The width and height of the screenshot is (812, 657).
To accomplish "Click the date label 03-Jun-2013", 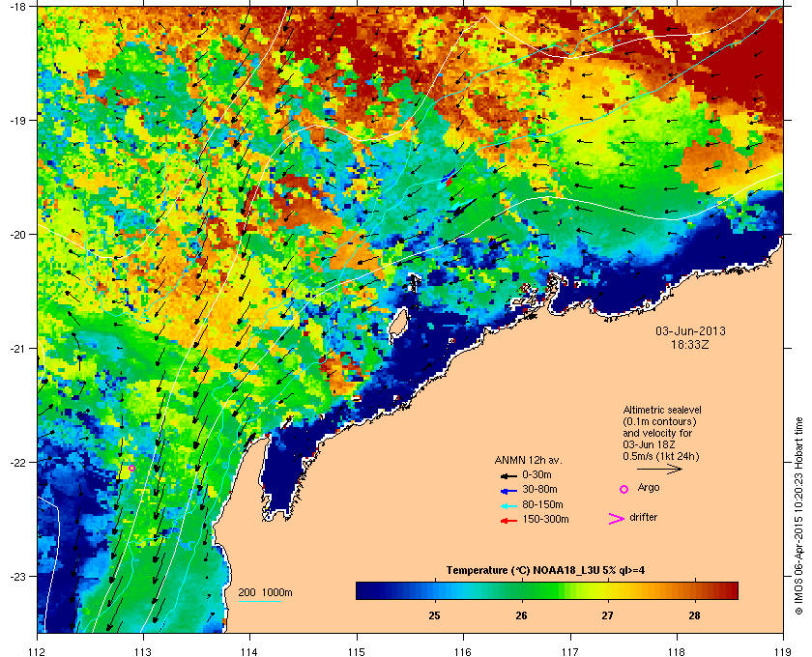I will 690,330.
